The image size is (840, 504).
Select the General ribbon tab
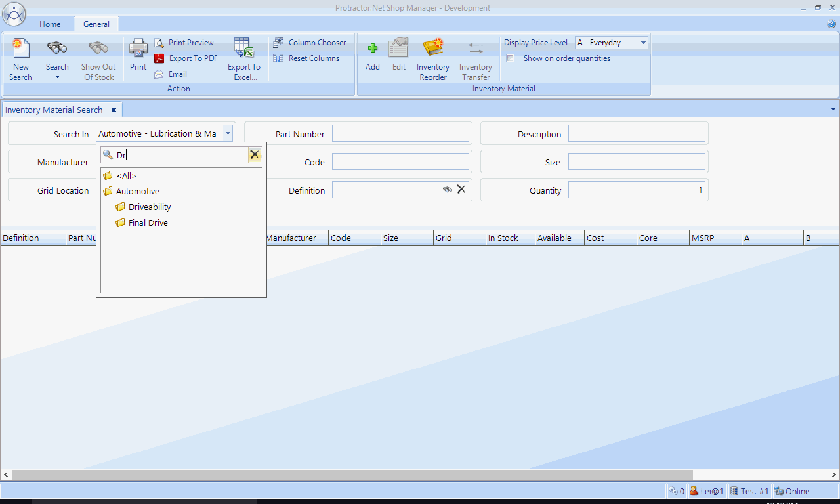(96, 24)
